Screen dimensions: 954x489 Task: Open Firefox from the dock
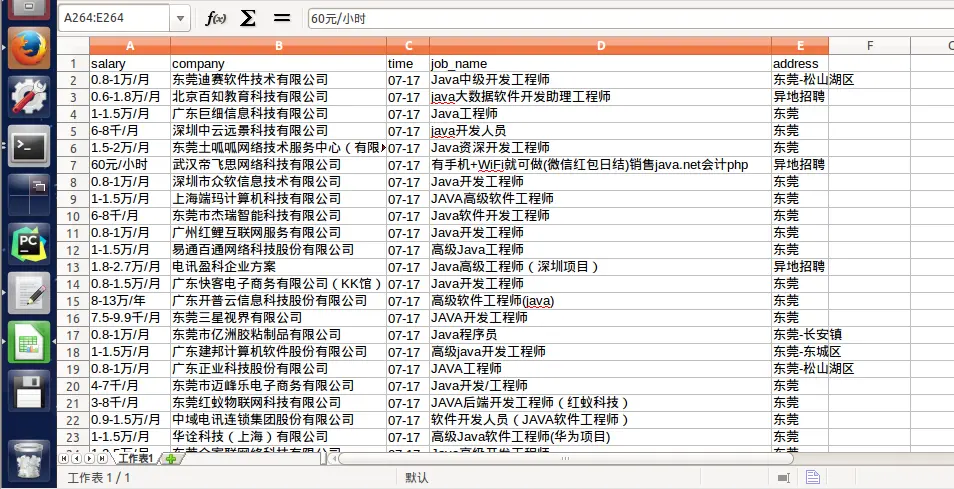tap(29, 48)
